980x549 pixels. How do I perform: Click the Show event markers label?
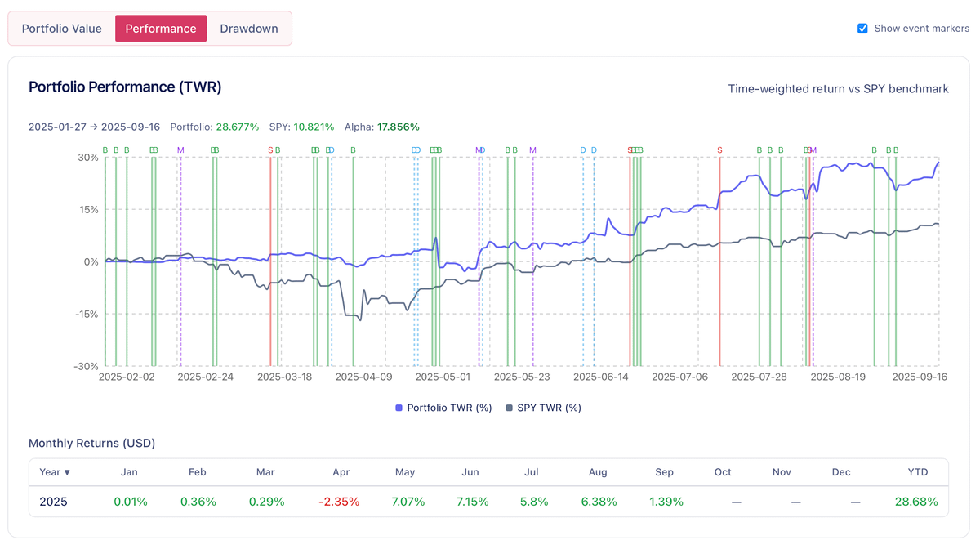(921, 29)
